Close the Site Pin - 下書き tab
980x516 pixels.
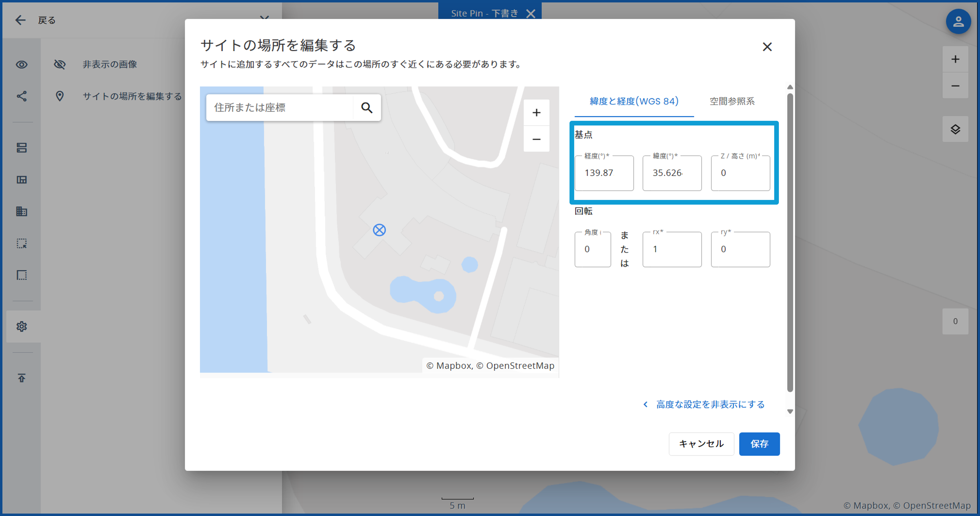coord(531,14)
